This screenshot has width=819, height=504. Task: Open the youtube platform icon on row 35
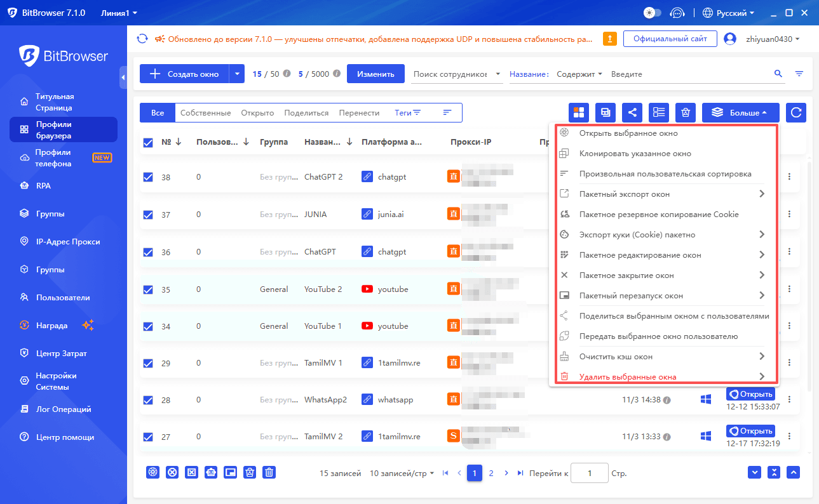coord(367,288)
